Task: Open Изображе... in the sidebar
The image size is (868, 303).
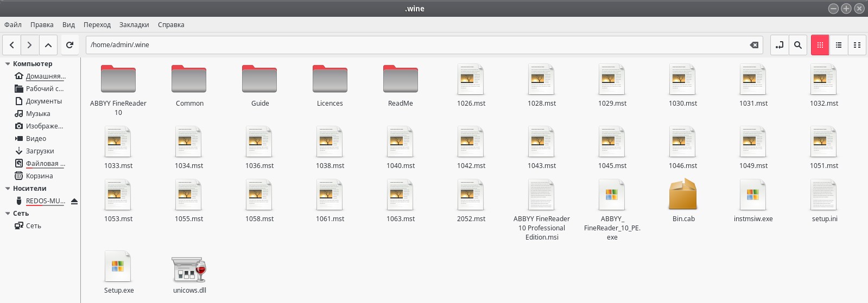Action: [x=40, y=126]
